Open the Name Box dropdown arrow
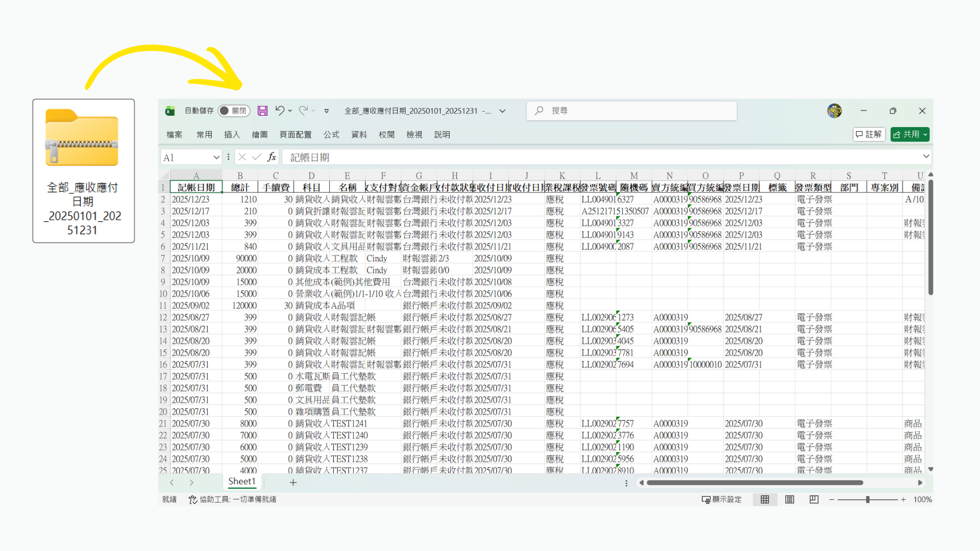 tap(216, 157)
